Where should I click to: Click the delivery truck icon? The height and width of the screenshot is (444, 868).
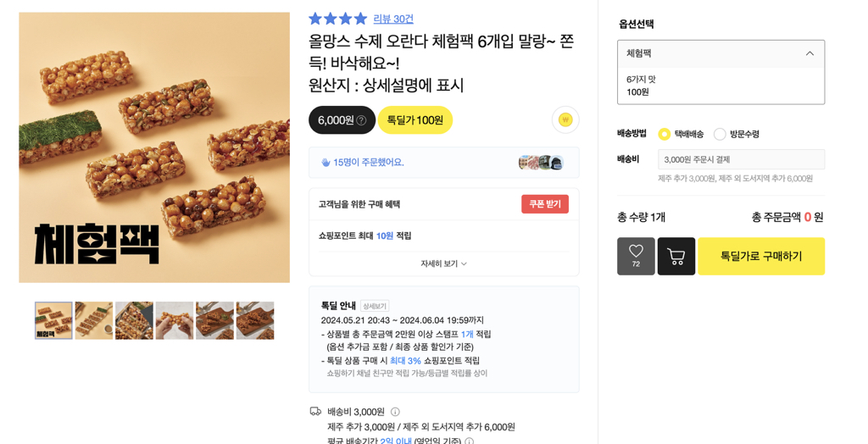pos(315,412)
